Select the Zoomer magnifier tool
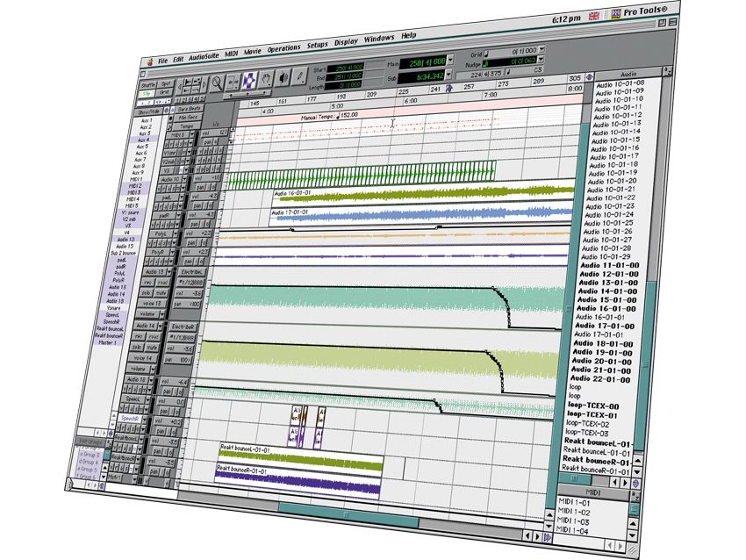The image size is (746, 560). pyautogui.click(x=218, y=83)
